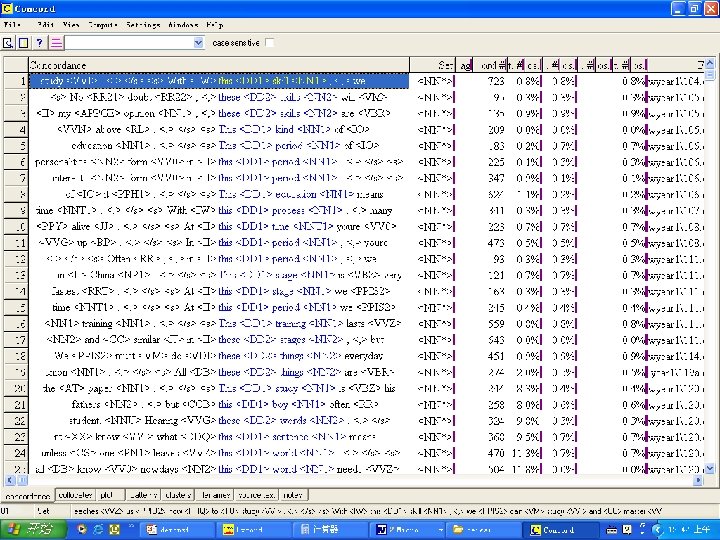Click the system clock in the taskbar
Screen dimensions: 720x540
691,529
